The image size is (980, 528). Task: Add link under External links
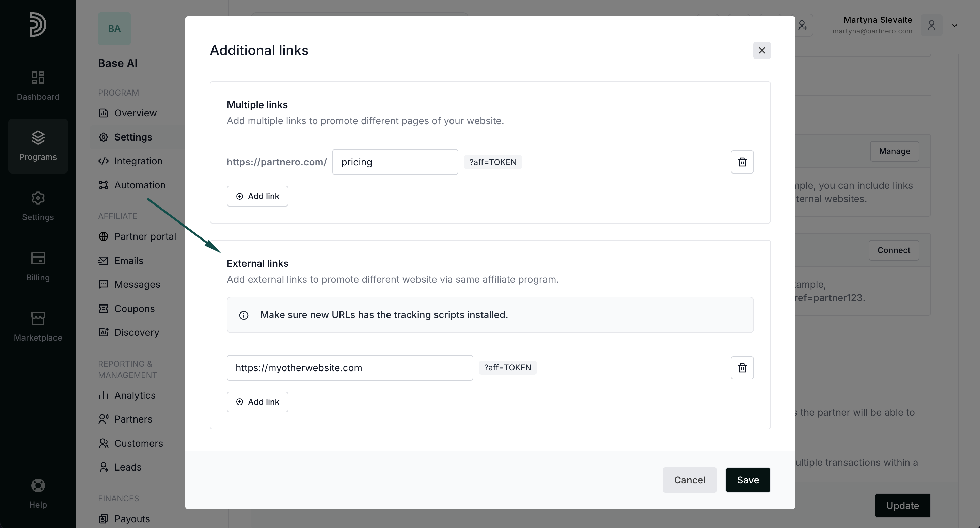point(257,402)
